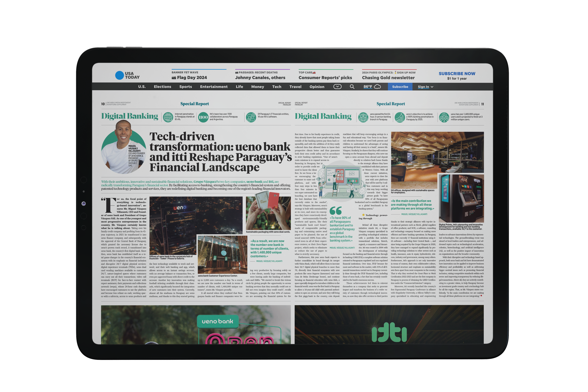Click left page Special Report heading
Viewport: 588px width, 392px height.
195,104
